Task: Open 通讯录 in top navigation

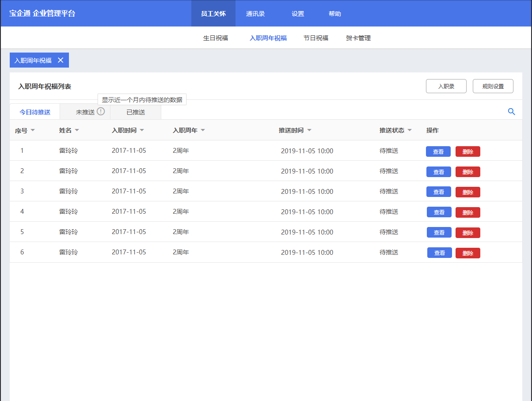Action: click(255, 14)
